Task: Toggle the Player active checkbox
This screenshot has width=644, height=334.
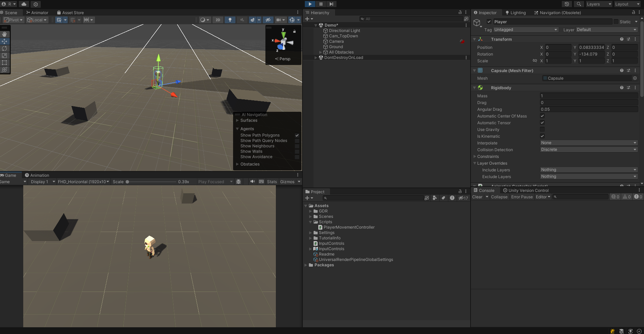Action: [489, 22]
